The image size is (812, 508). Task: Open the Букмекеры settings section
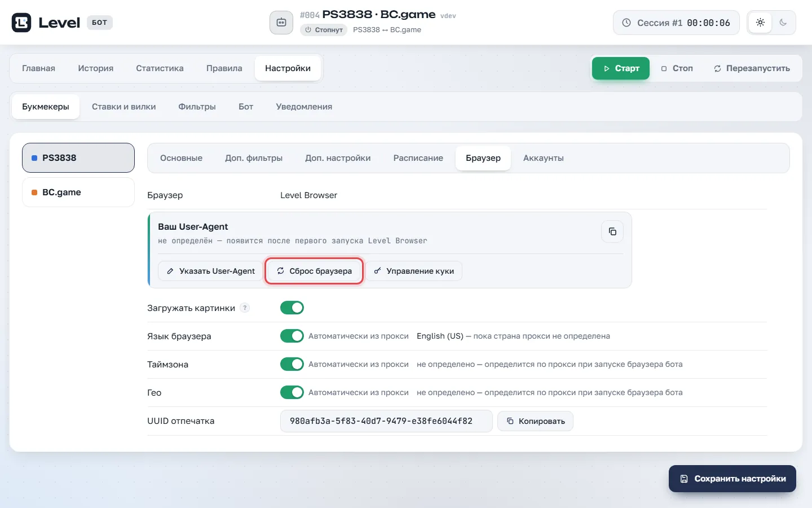coord(46,107)
